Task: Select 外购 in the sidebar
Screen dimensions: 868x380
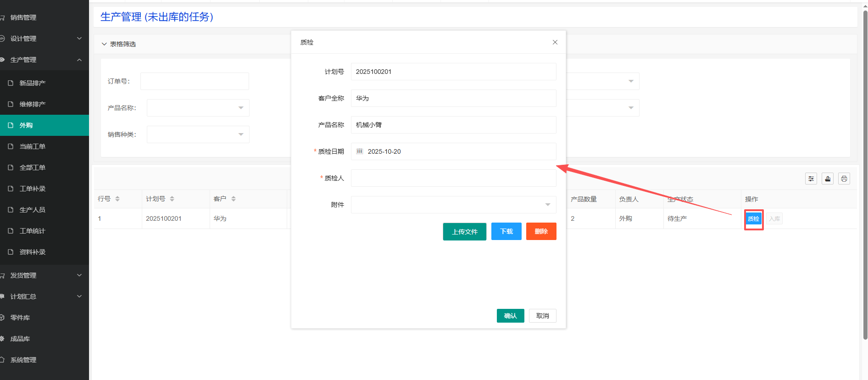Action: point(45,125)
